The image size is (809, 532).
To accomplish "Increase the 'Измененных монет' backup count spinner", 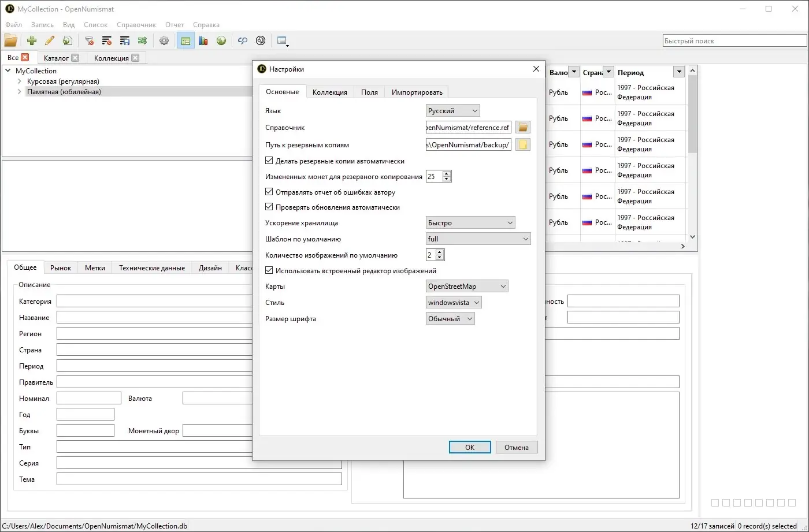I will (447, 173).
